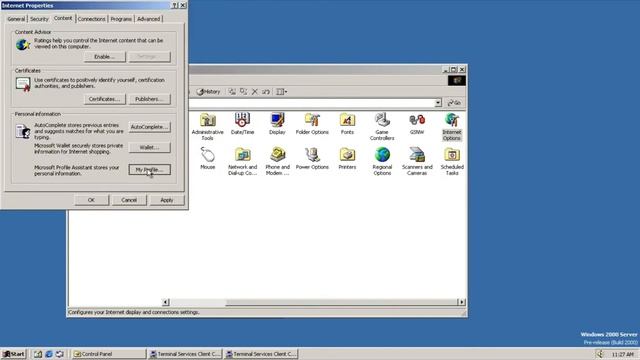Open Administrative Tools in Control Panel
The image size is (640, 360).
point(207,127)
